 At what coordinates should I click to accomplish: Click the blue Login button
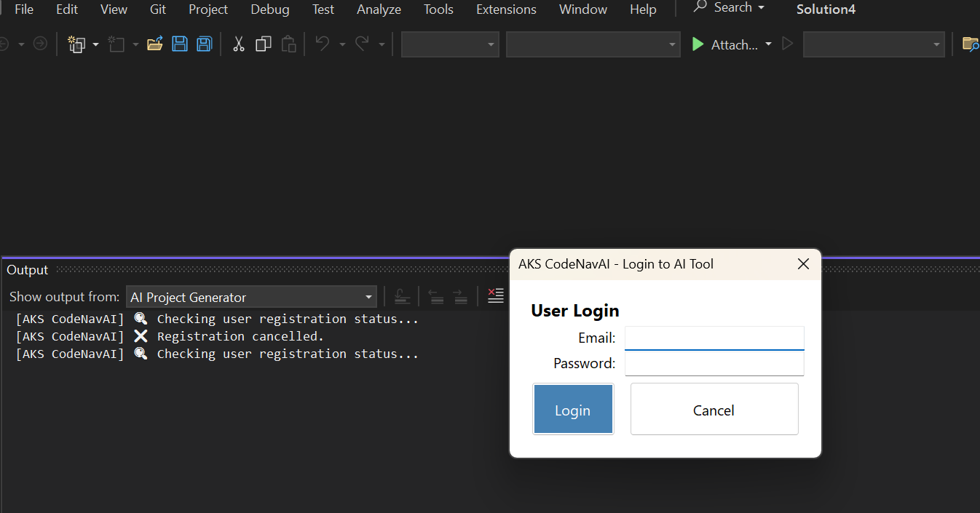(x=573, y=410)
